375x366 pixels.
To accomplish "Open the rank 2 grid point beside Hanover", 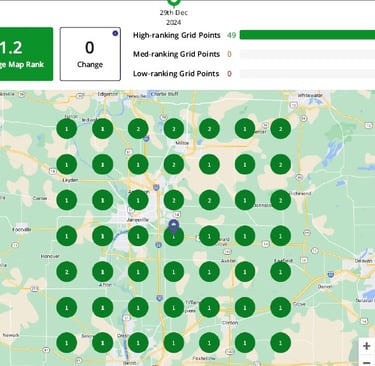I will (x=67, y=272).
